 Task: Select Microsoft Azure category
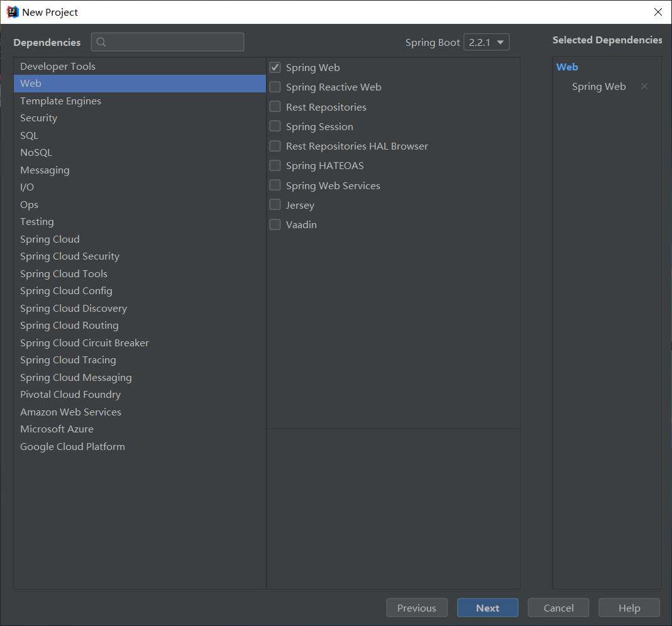(140, 429)
